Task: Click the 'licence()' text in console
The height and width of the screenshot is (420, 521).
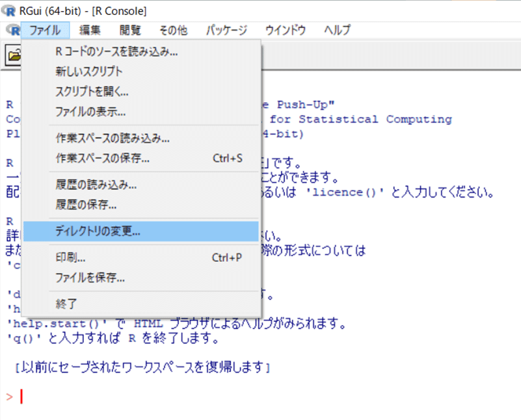Action: click(345, 192)
